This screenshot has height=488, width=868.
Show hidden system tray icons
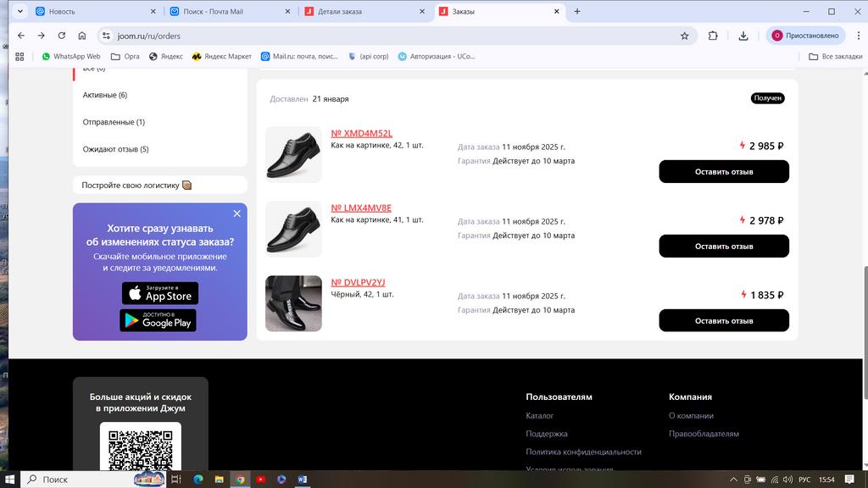(734, 480)
